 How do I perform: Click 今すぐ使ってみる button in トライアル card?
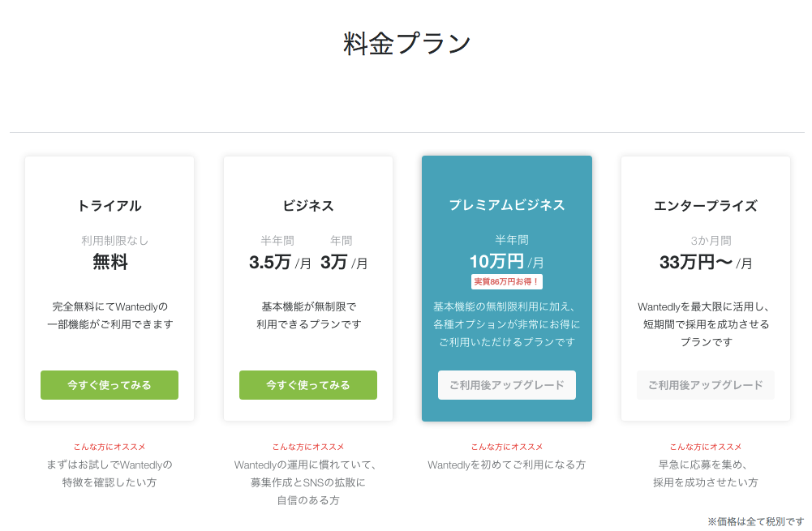[x=110, y=384]
